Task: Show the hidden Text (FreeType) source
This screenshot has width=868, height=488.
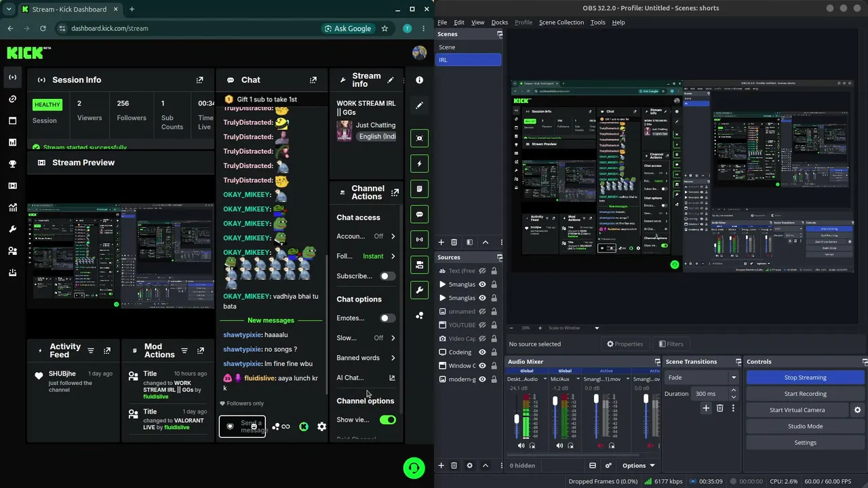Action: tap(482, 271)
